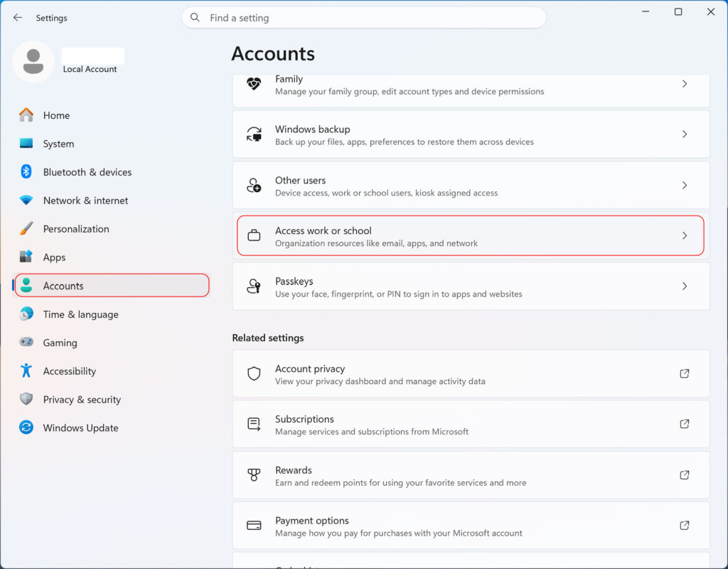The height and width of the screenshot is (569, 728).
Task: Click the Passkeys person-key icon
Action: (x=254, y=286)
